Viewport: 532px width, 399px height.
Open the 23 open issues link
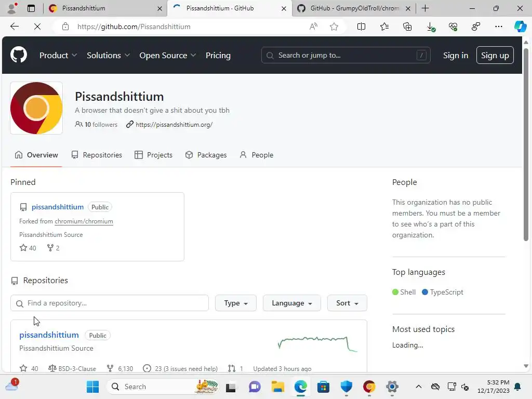click(x=180, y=368)
